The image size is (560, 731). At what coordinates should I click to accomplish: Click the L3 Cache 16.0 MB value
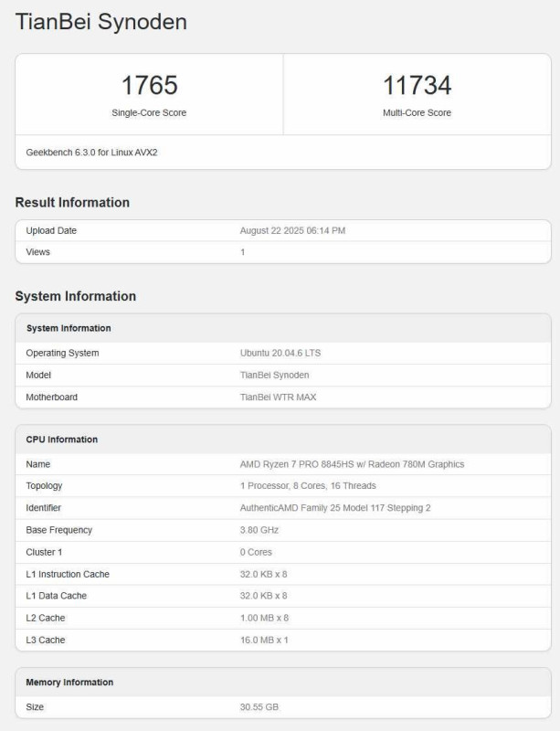point(264,640)
